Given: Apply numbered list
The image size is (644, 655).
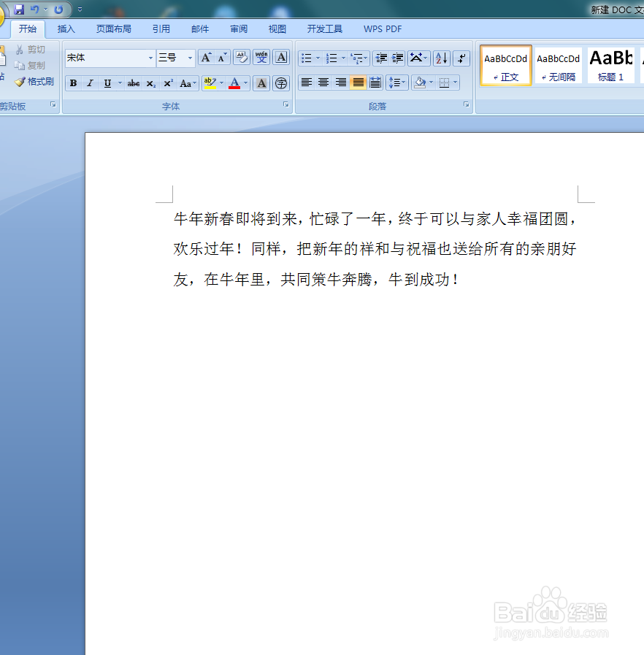Looking at the screenshot, I should tap(331, 58).
